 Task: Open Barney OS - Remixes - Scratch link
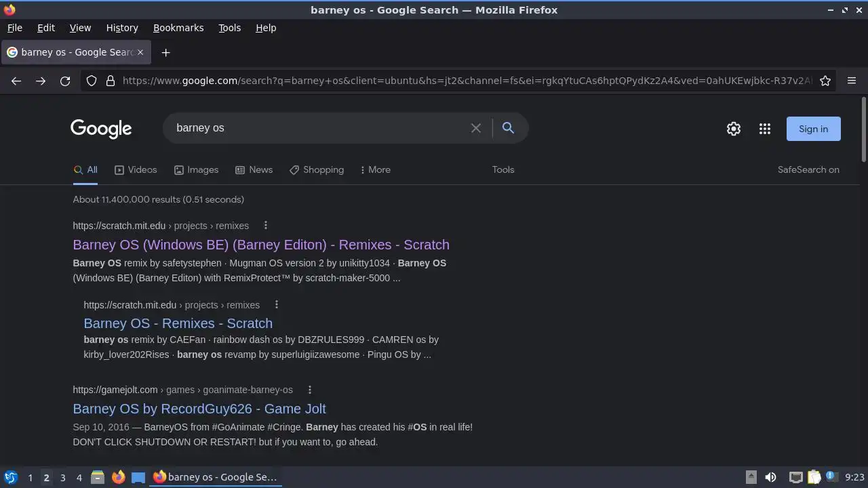tap(178, 323)
